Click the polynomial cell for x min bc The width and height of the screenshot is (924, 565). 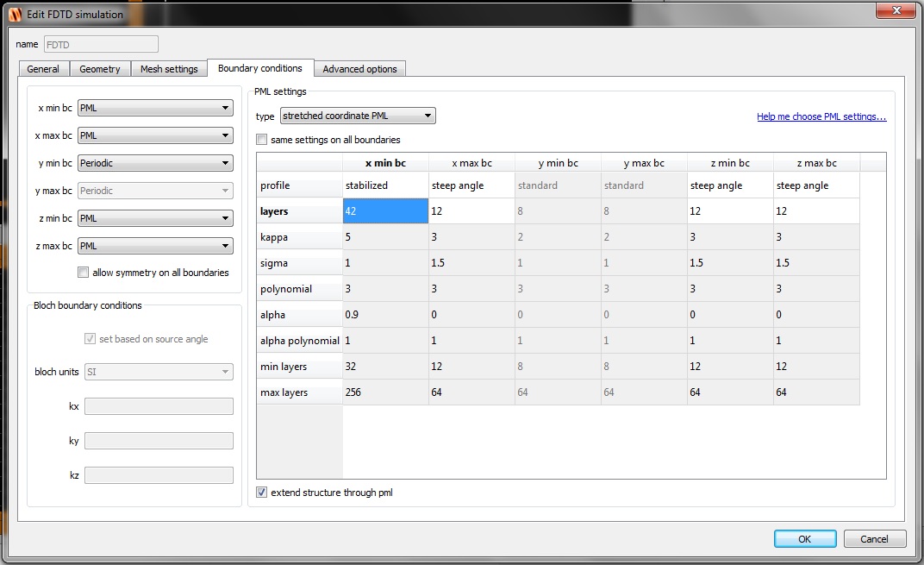click(x=385, y=288)
